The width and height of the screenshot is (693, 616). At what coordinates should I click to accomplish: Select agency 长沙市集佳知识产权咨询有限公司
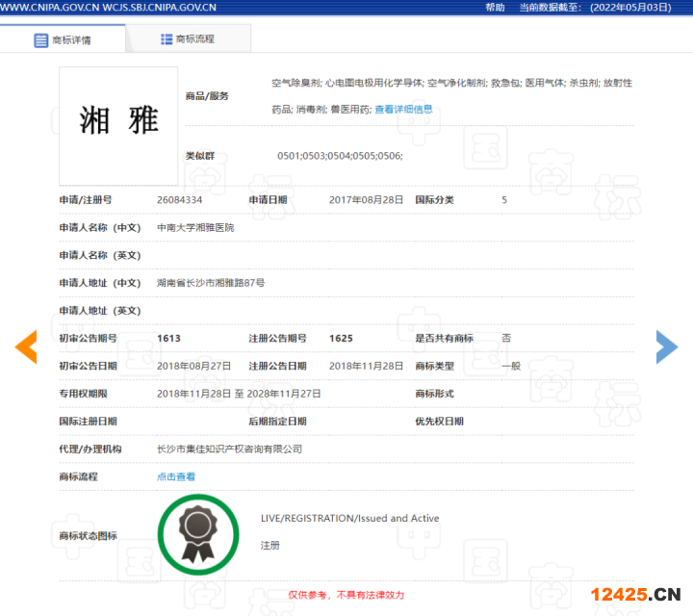point(229,449)
